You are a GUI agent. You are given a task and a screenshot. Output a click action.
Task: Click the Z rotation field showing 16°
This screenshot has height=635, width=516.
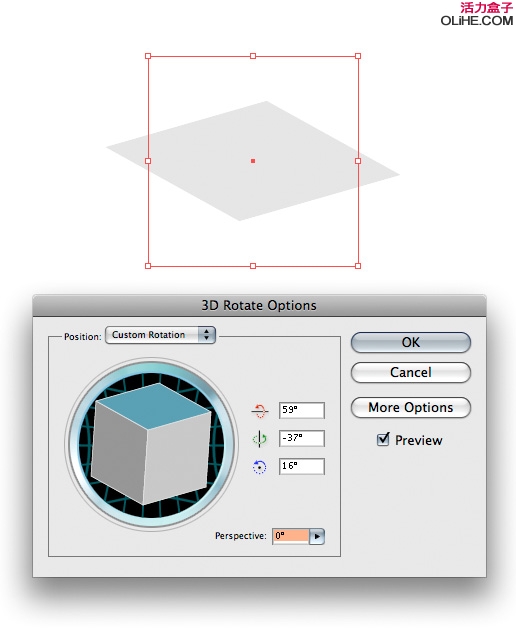point(302,466)
